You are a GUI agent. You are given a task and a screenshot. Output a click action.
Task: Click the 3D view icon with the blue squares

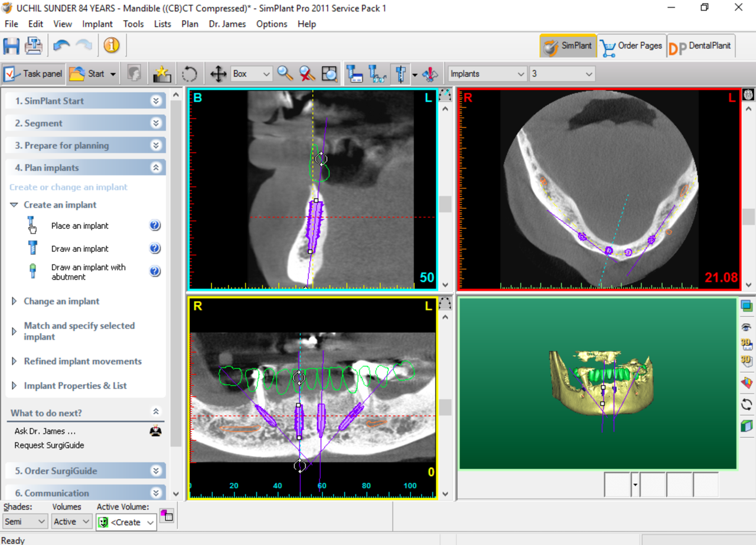(747, 306)
